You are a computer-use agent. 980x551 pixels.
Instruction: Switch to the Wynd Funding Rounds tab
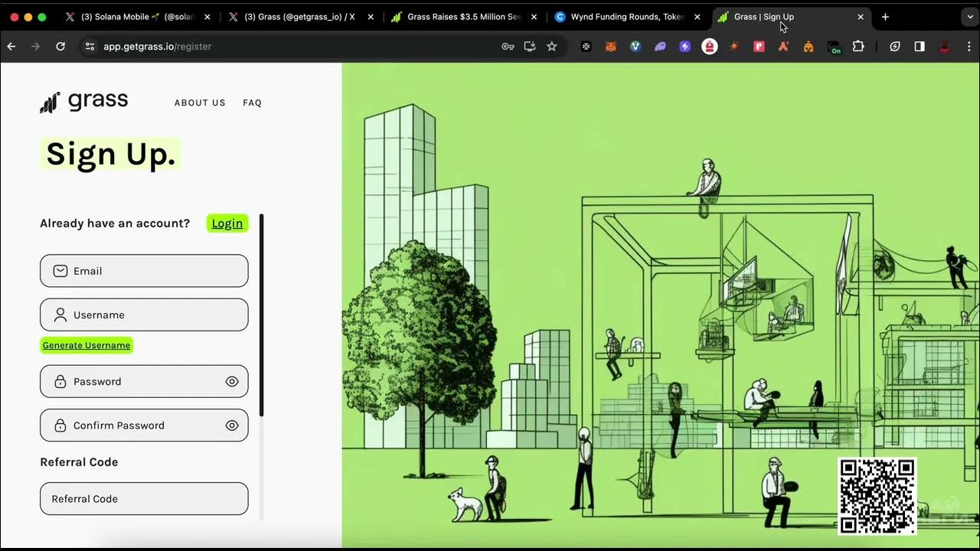coord(628,17)
